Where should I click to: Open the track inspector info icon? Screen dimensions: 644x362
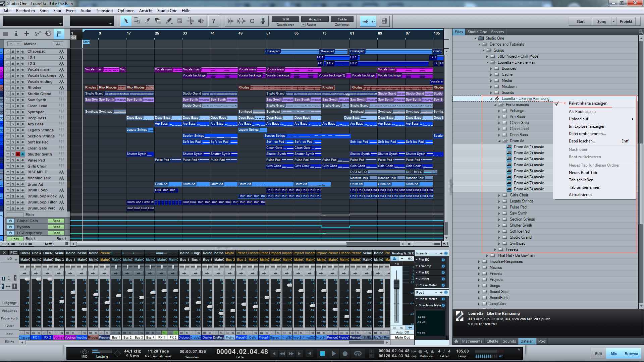(16, 34)
